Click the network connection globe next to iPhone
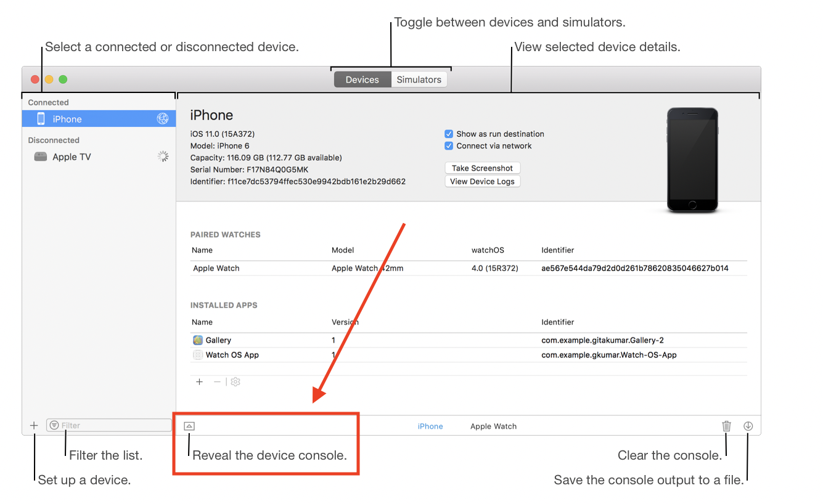This screenshot has width=823, height=504. click(162, 118)
